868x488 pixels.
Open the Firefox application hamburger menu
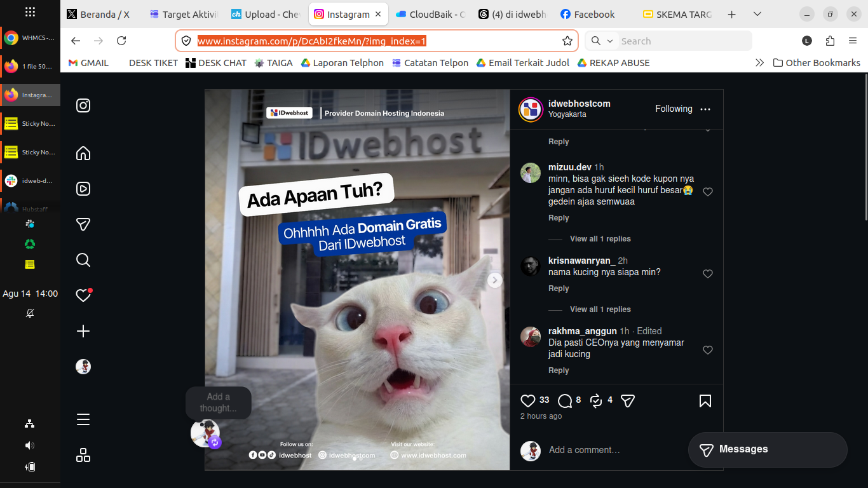click(x=853, y=41)
